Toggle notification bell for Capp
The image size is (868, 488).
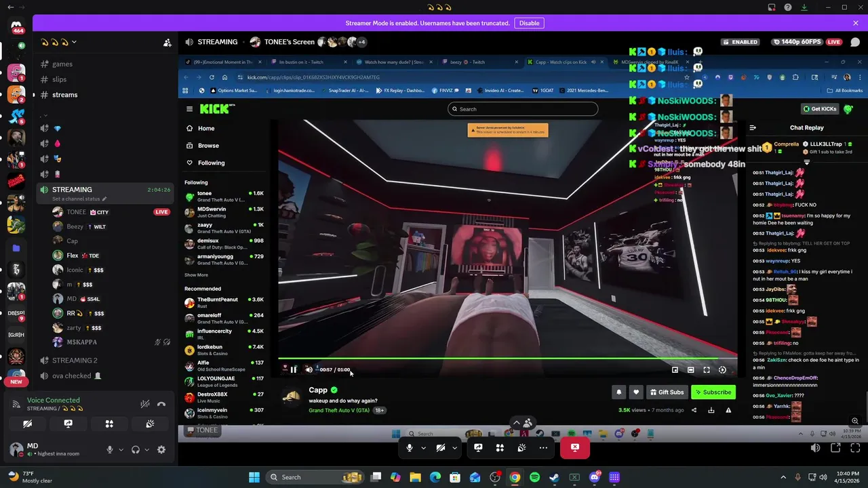(x=618, y=392)
